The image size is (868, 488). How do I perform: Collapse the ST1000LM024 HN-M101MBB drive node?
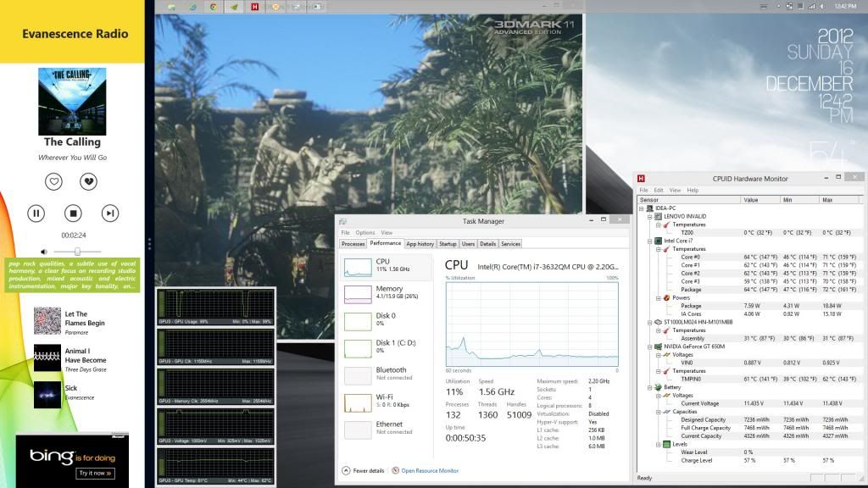[650, 323]
